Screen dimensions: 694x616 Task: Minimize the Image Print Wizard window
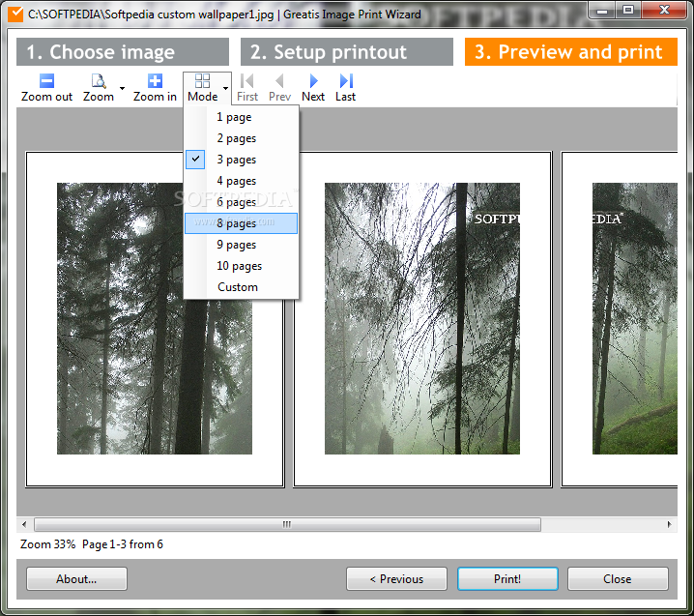602,11
